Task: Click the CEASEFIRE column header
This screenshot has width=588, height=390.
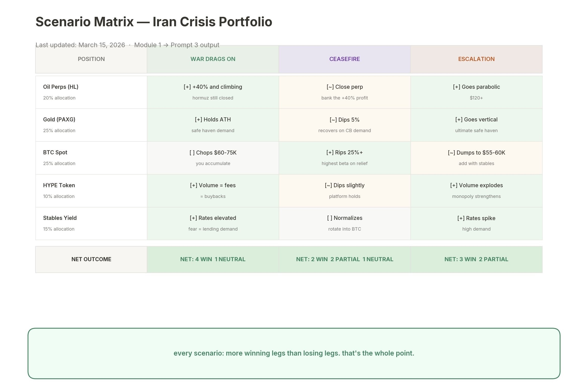Action: pos(344,59)
